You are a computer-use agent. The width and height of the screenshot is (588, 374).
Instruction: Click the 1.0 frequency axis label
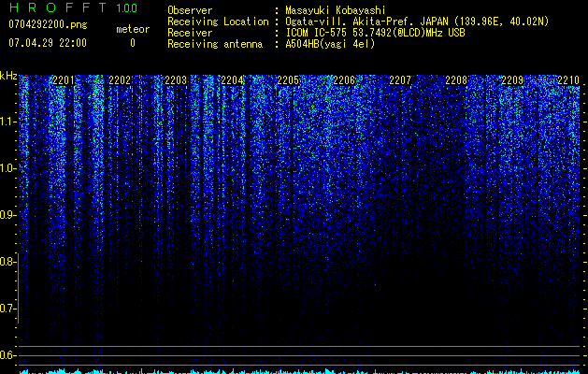coord(7,168)
